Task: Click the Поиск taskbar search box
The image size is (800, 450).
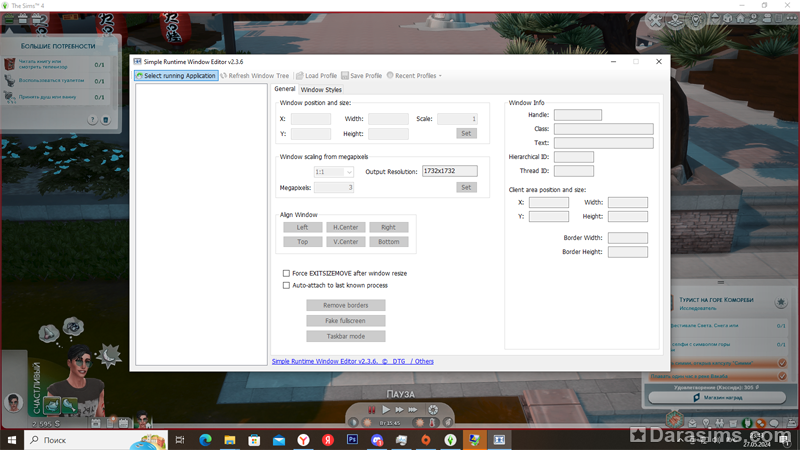Action: tap(96, 440)
